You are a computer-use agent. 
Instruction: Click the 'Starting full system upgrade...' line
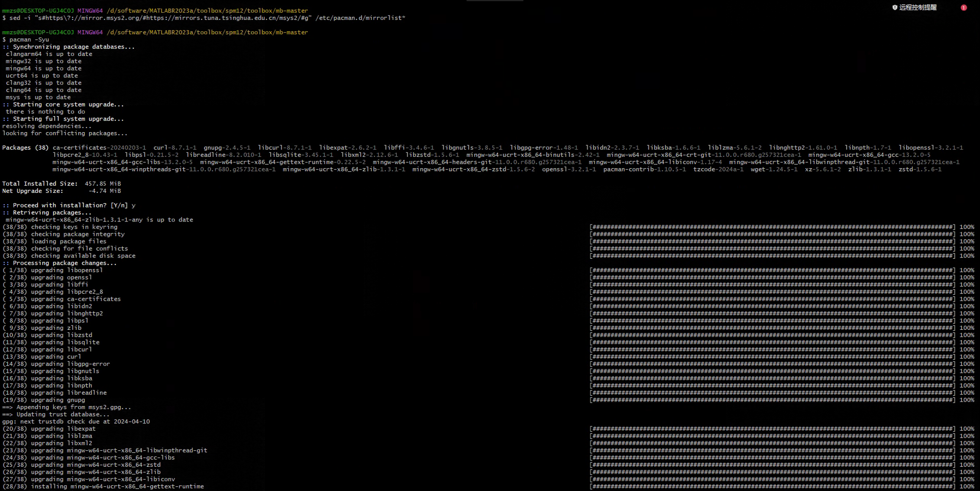pyautogui.click(x=68, y=119)
